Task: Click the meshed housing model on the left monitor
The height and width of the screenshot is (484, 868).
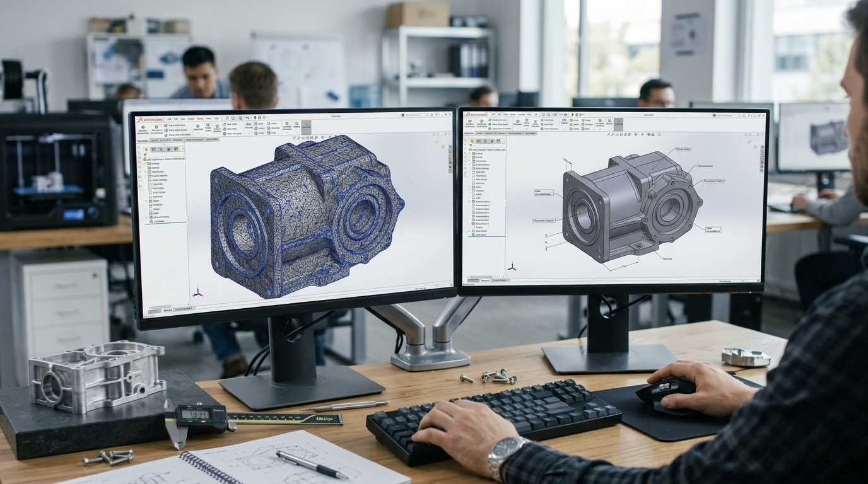Action: [x=307, y=216]
